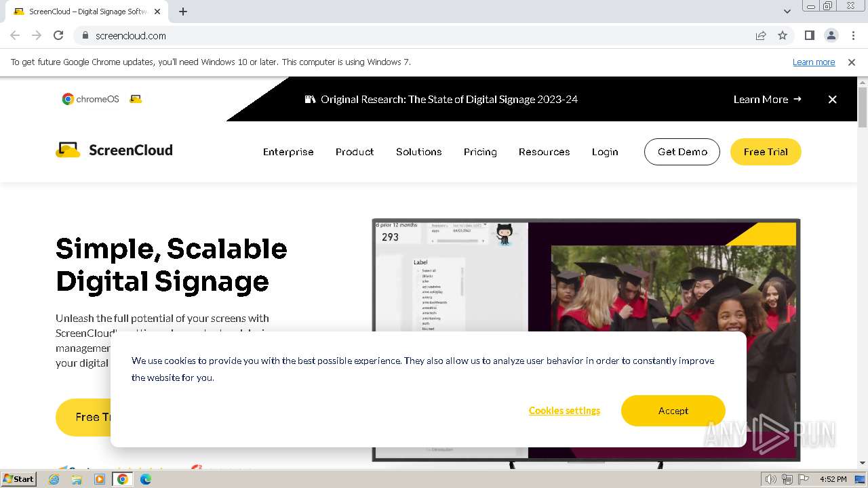This screenshot has width=868, height=488.
Task: Dismiss the Chrome update notification bar
Action: 852,62
